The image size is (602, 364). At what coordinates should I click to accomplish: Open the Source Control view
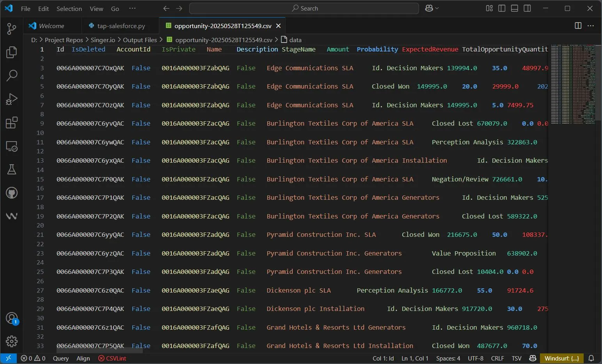tap(11, 28)
